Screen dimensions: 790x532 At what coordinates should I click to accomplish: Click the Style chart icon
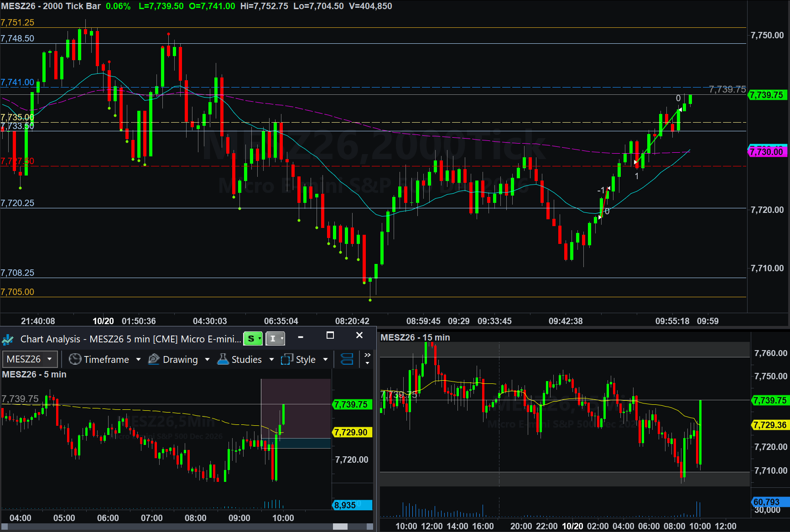point(287,359)
